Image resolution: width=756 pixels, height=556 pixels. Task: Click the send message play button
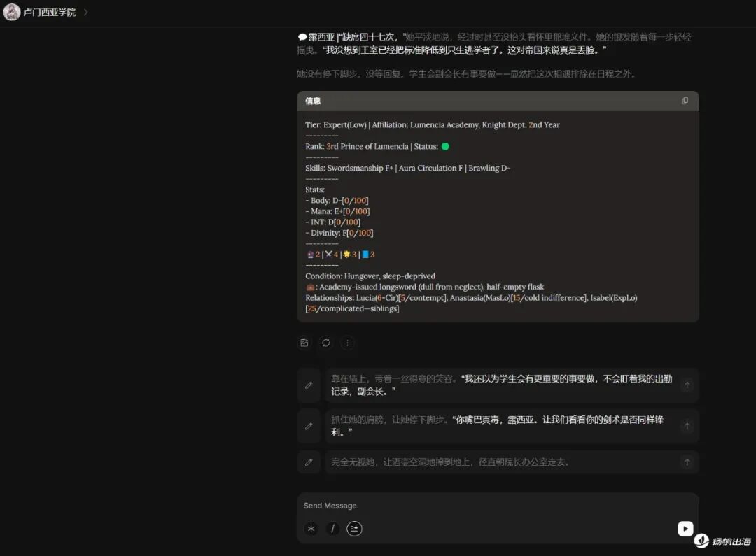685,529
